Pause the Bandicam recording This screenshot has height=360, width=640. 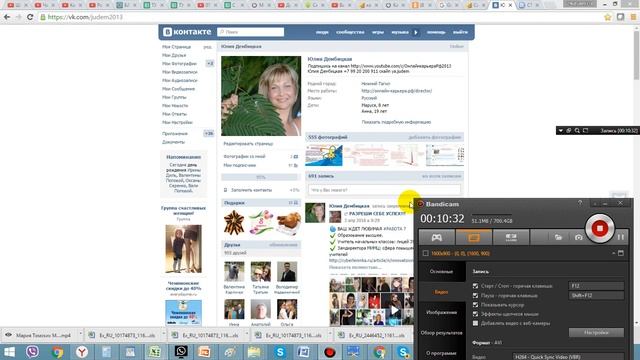[621, 237]
